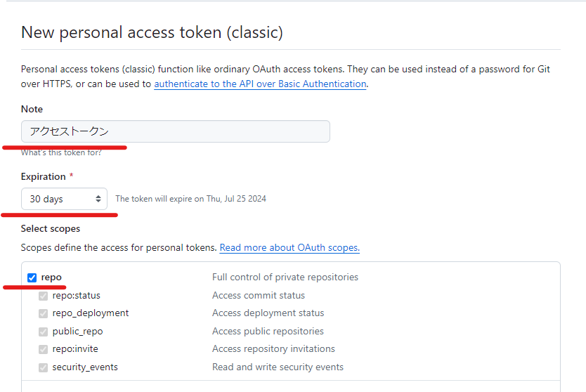Click the repo:status scope label
The width and height of the screenshot is (586, 392).
(76, 296)
